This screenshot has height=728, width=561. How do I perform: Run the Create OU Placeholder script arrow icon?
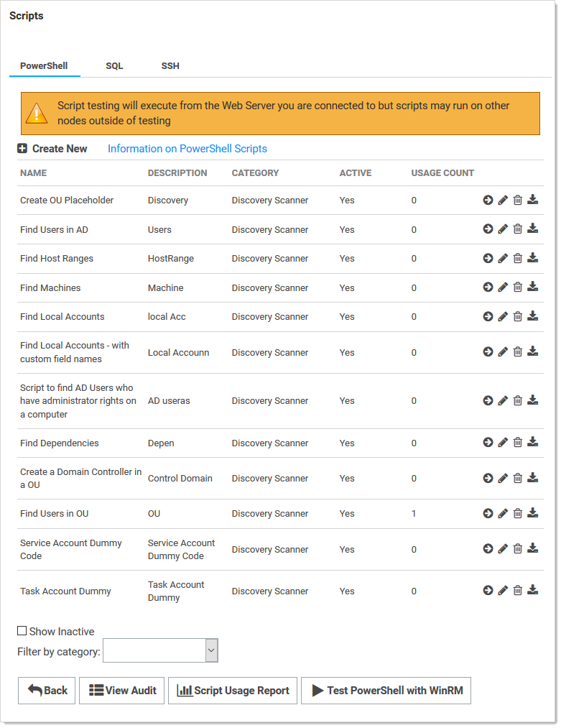(x=488, y=200)
